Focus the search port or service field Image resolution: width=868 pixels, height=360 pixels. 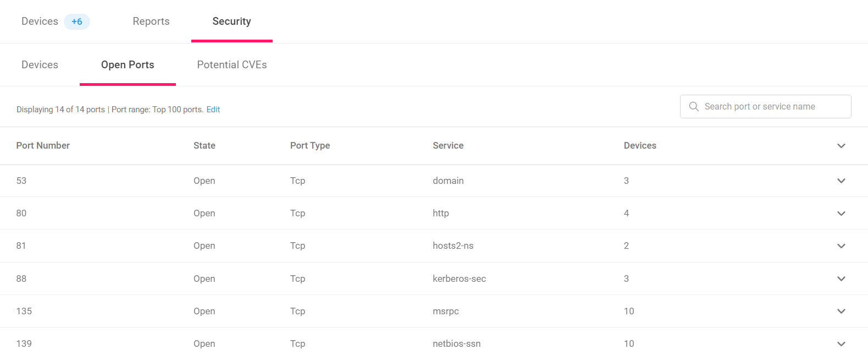pos(765,106)
